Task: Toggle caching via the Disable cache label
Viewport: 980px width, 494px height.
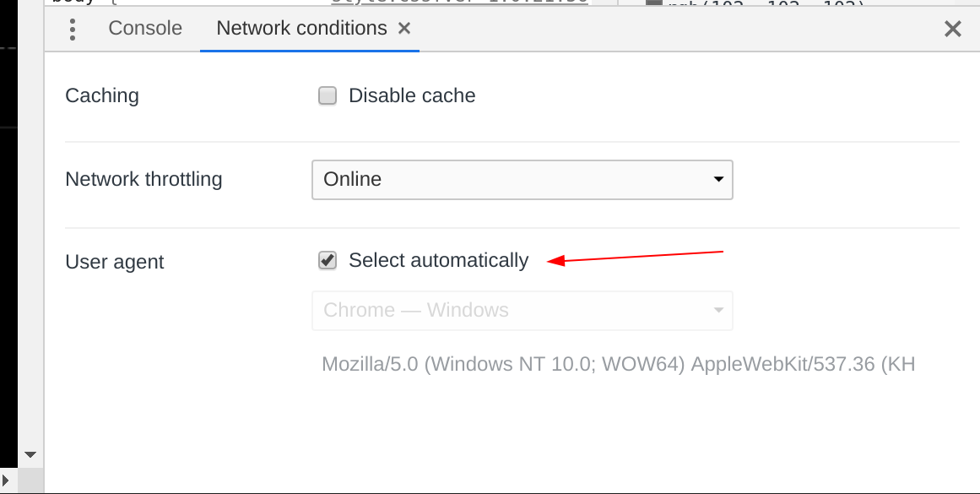Action: (x=412, y=95)
